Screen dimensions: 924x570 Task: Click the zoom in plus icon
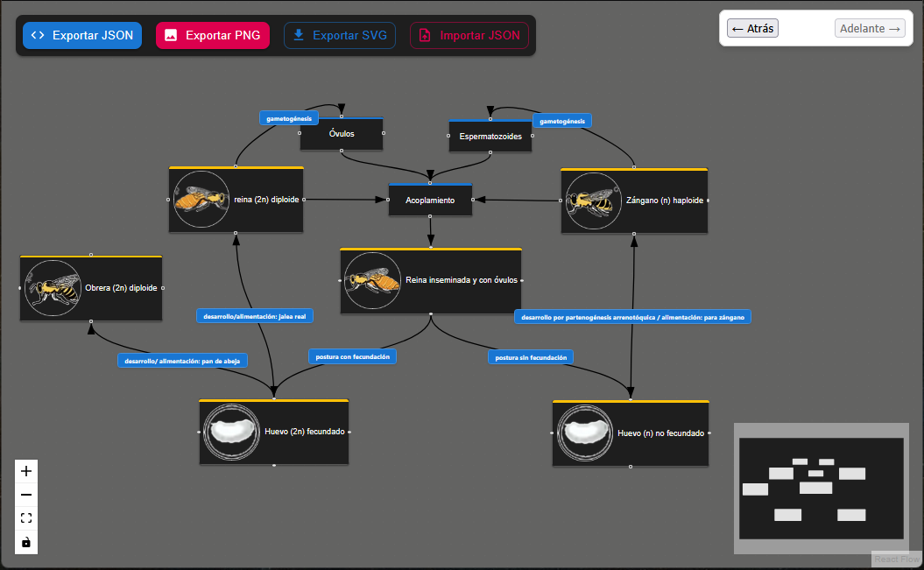click(x=26, y=471)
